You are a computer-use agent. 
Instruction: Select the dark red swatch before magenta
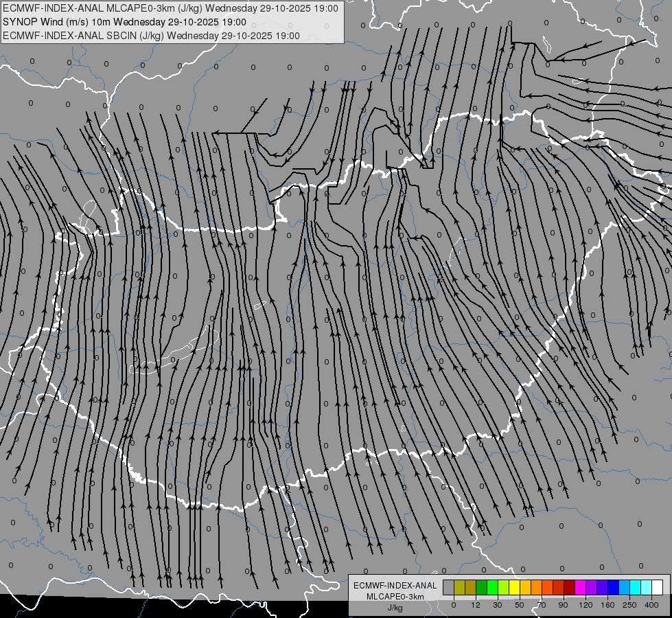point(569,587)
